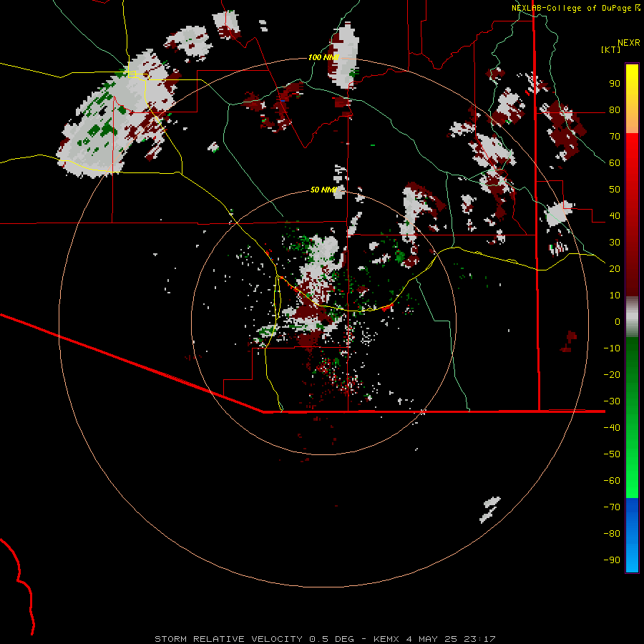Click the 100 NMI range ring label
The height and width of the screenshot is (644, 644).
tap(323, 57)
